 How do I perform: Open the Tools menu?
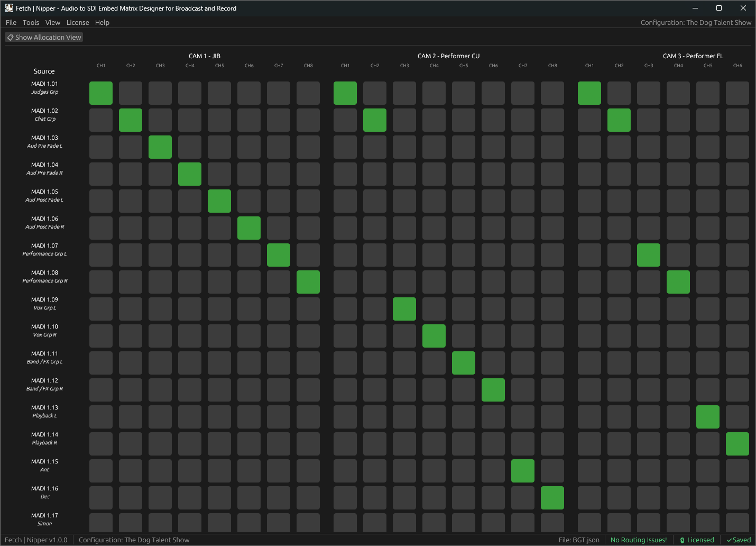[31, 23]
